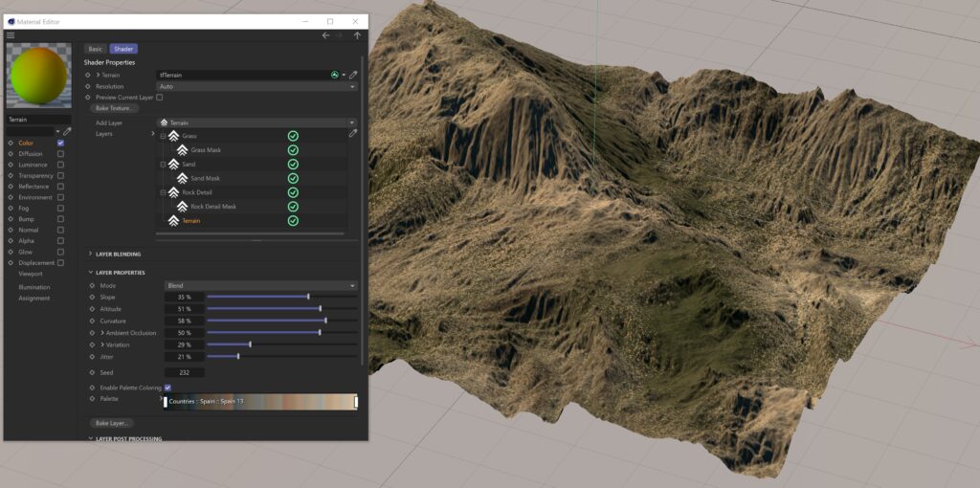The image size is (980, 488).
Task: Click the eyedropper beside the Layers list
Action: 353,133
